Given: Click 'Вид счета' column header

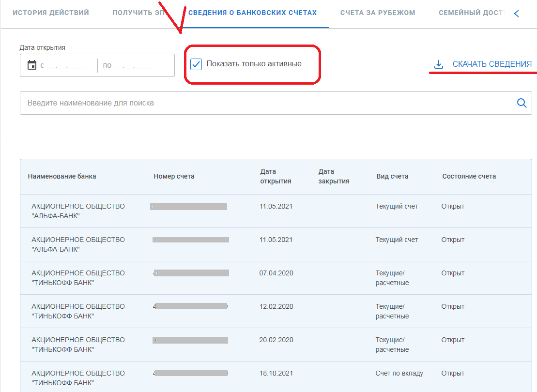Looking at the screenshot, I should pos(392,176).
